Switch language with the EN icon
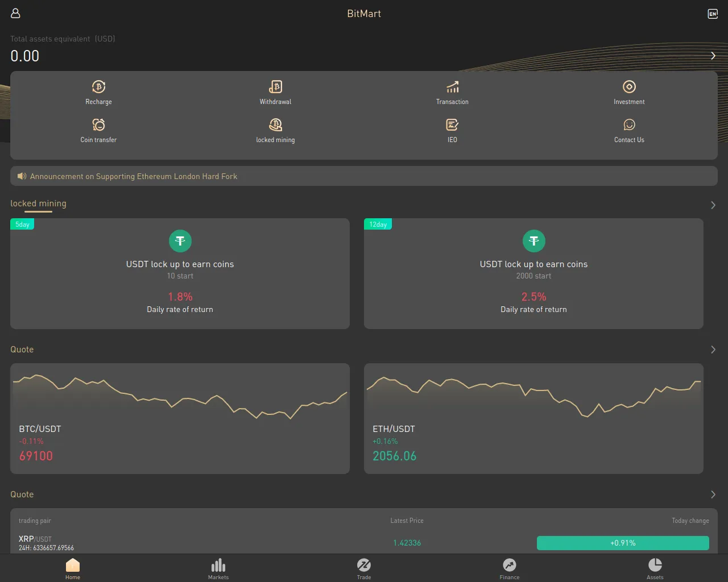728x582 pixels. pyautogui.click(x=713, y=14)
